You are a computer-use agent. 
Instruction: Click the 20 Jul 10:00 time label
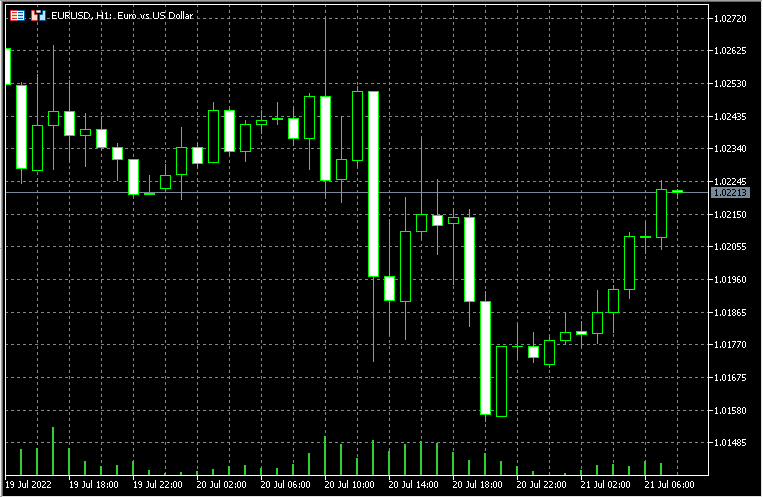tap(349, 485)
